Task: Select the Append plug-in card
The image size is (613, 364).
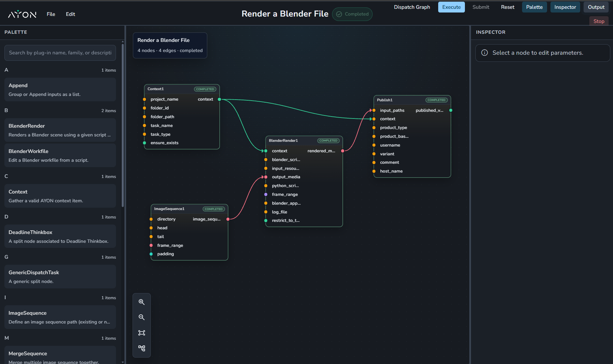Action: [60, 89]
